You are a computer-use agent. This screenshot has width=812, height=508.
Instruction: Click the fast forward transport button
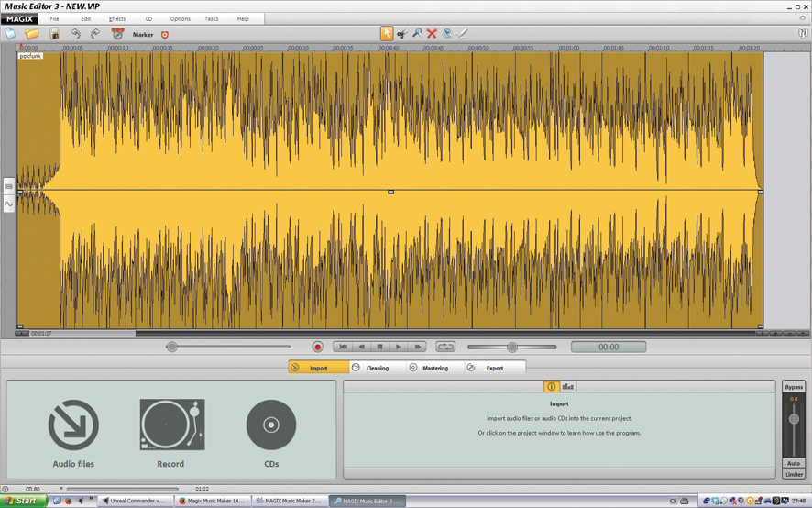pos(417,347)
